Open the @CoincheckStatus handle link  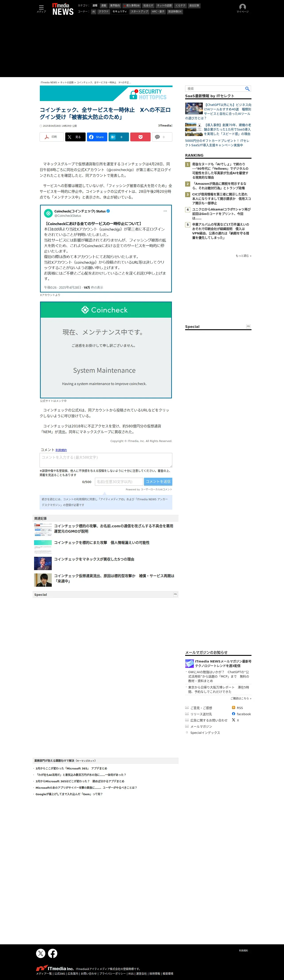[x=68, y=216]
